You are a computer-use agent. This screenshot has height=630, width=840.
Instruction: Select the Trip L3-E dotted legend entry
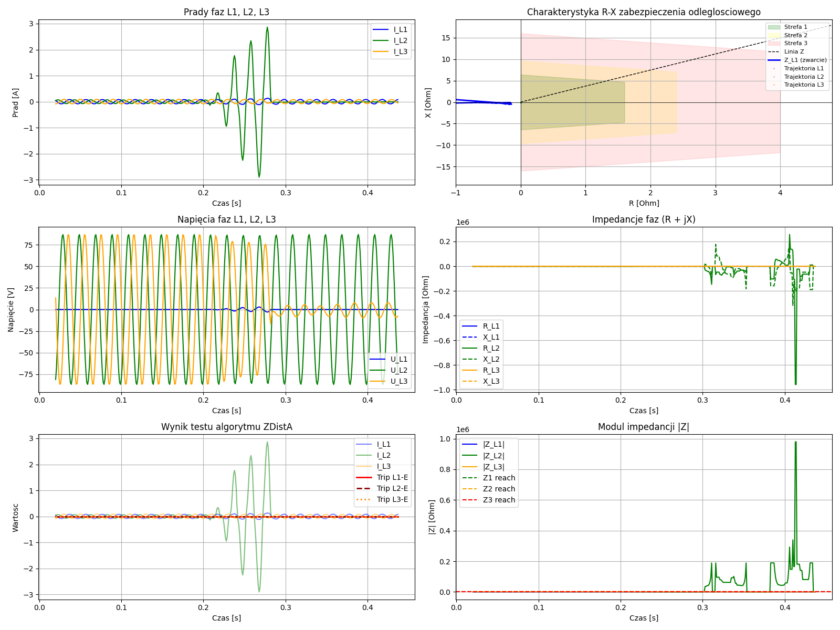[392, 499]
